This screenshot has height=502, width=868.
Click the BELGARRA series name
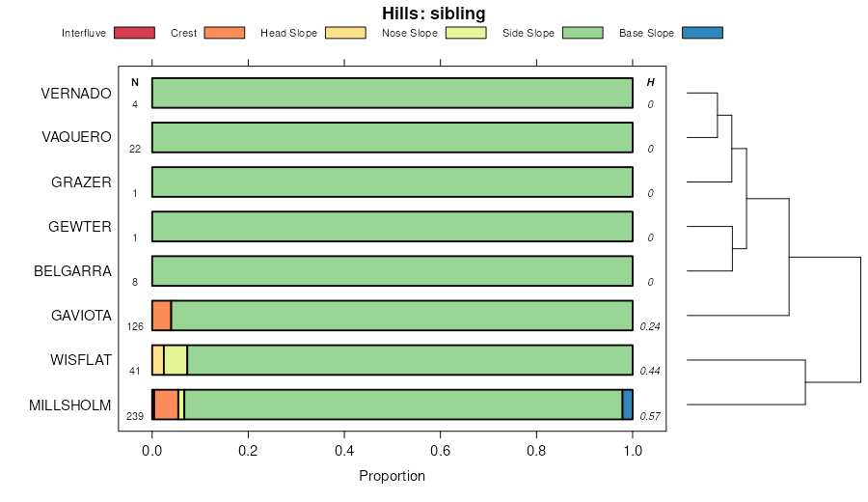[72, 271]
